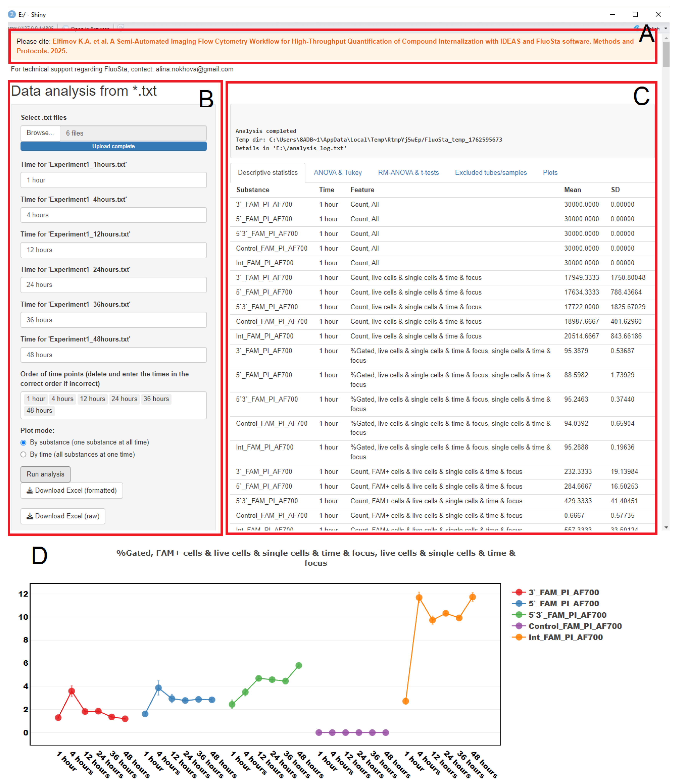
Task: Click the orange Int_FAM_PI_AF700 legend swatch
Action: pyautogui.click(x=519, y=638)
